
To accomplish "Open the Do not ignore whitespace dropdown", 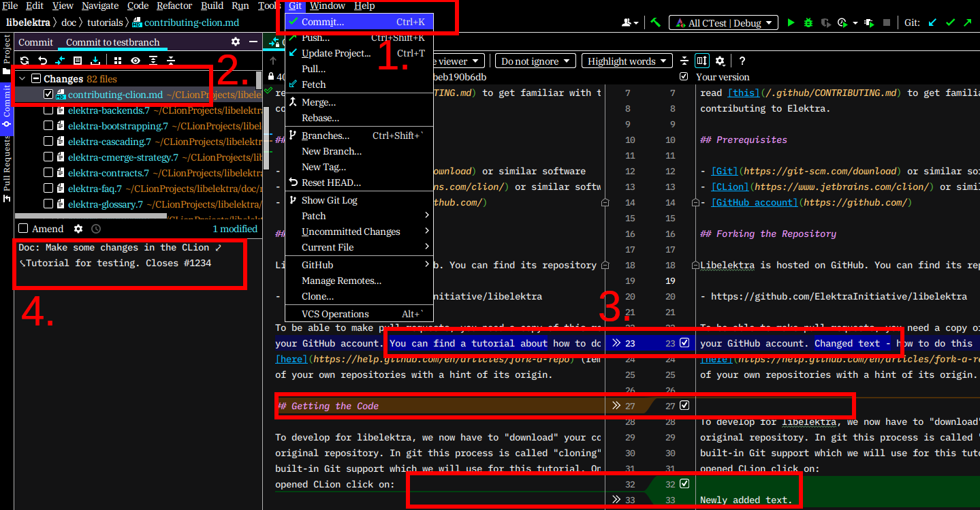I will [535, 61].
